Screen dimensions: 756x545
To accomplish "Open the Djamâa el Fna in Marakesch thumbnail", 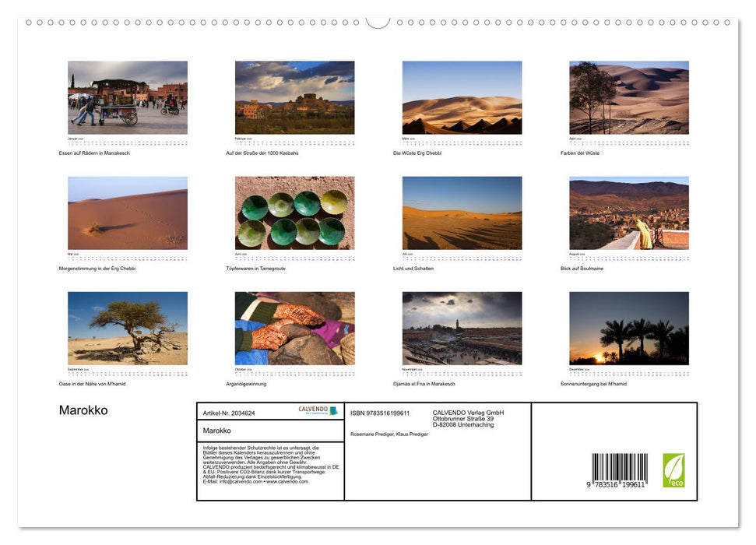I will [461, 328].
